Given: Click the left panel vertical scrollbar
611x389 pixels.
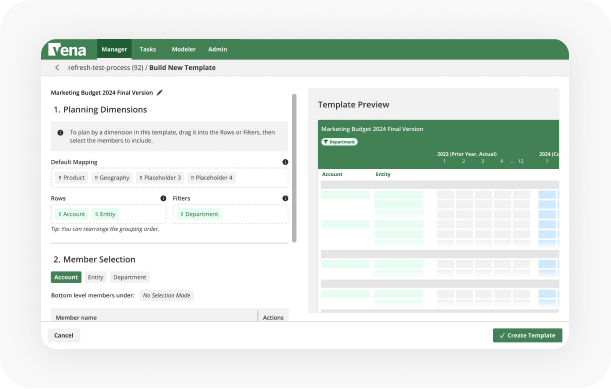Looking at the screenshot, I should coord(294,168).
